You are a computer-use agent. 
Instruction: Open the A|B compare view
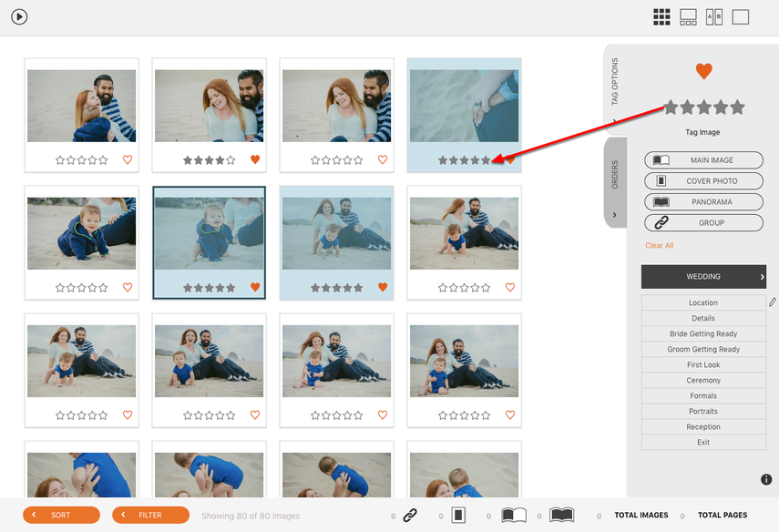(x=714, y=17)
